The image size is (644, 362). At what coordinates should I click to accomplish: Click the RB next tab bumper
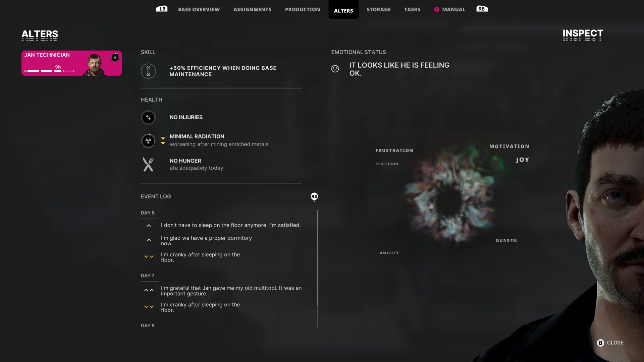[x=482, y=9]
